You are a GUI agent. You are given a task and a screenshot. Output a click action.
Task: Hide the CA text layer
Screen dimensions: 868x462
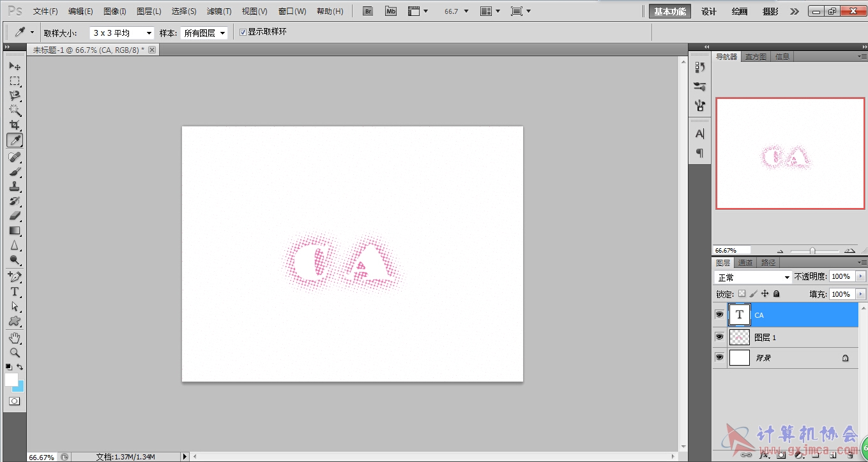719,315
